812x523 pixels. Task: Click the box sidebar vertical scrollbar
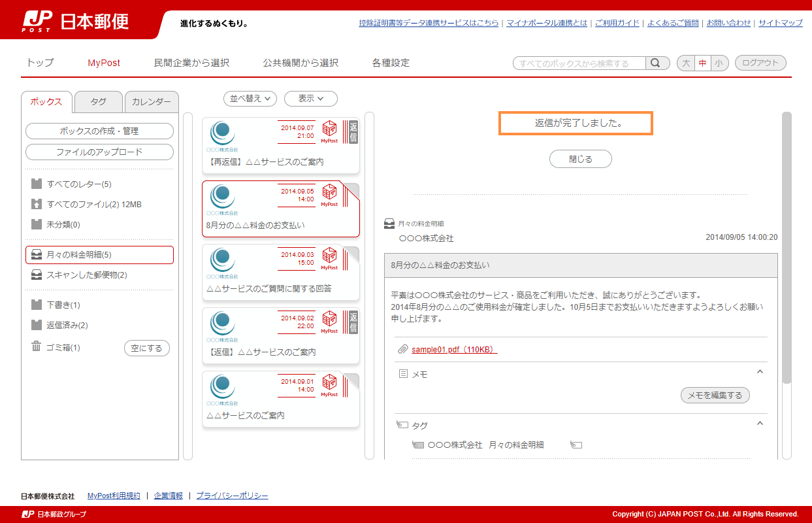(187, 286)
